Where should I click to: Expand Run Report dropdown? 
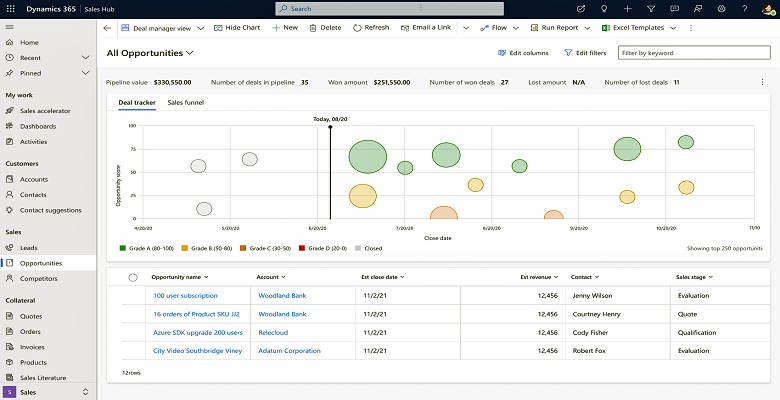tap(587, 28)
